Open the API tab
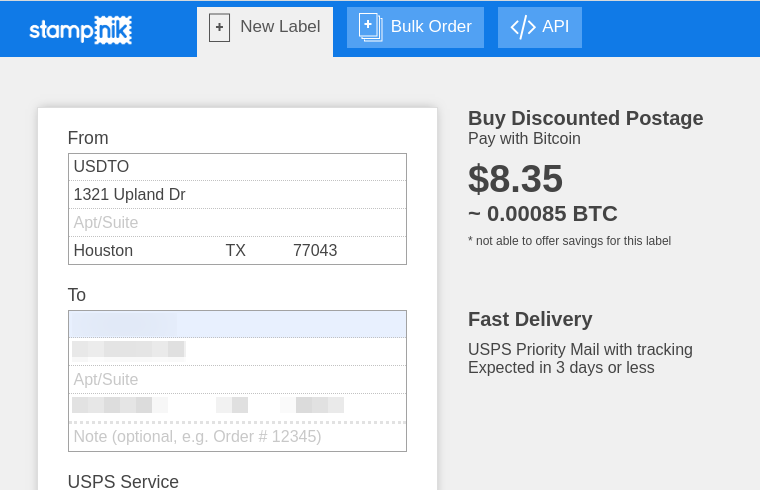Viewport: 760px width, 490px height. pos(540,28)
